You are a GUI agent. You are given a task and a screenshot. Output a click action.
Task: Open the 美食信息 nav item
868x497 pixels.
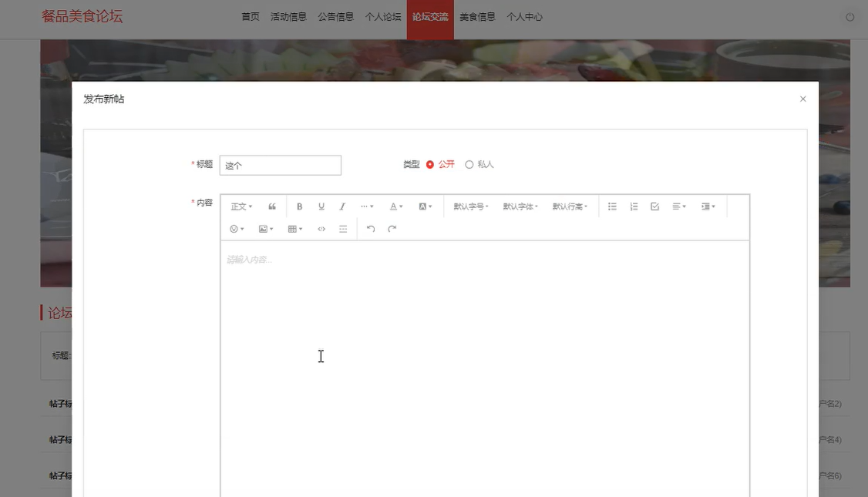click(477, 17)
